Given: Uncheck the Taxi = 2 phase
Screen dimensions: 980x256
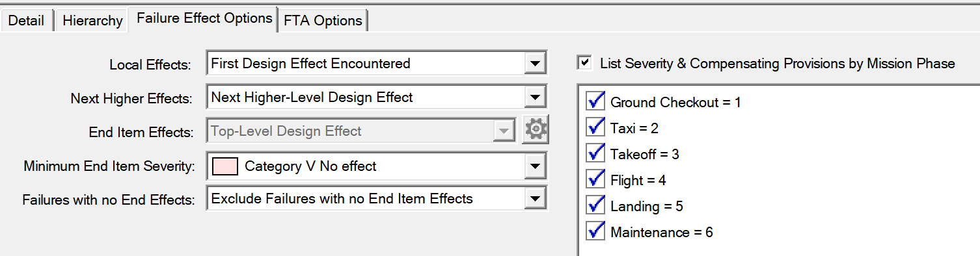Looking at the screenshot, I should tap(596, 127).
